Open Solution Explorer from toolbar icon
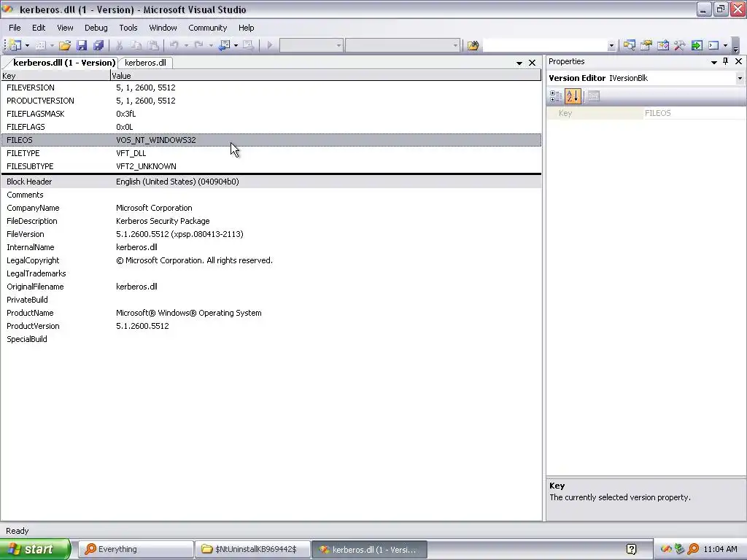Screen dimensions: 747x560 tap(629, 45)
